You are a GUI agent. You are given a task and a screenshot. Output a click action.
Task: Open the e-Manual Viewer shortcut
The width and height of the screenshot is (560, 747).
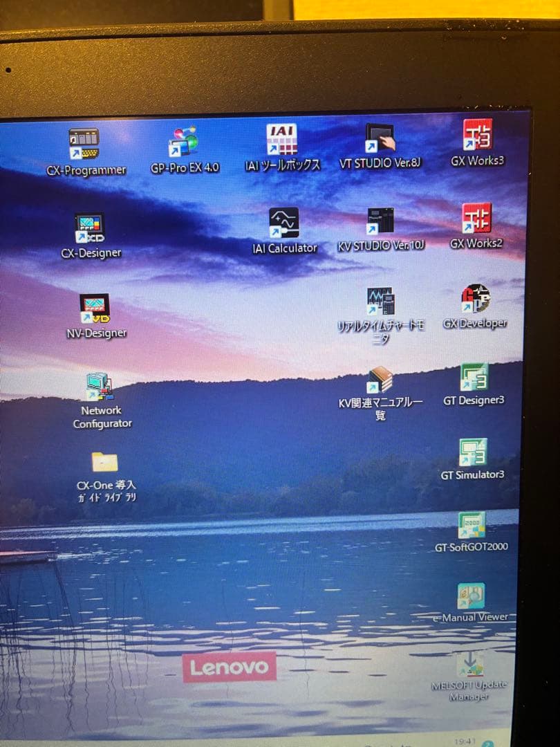[x=470, y=596]
